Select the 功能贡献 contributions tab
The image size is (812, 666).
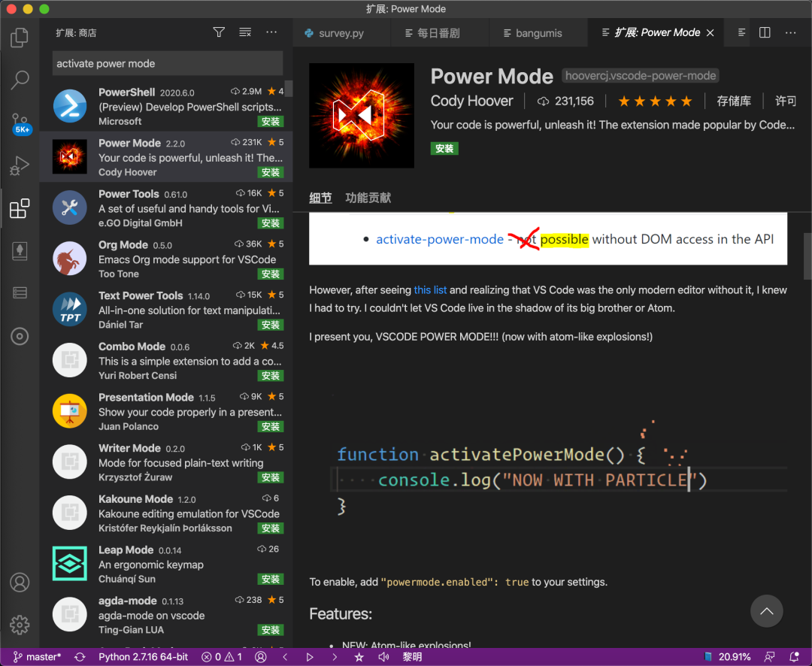pyautogui.click(x=368, y=197)
